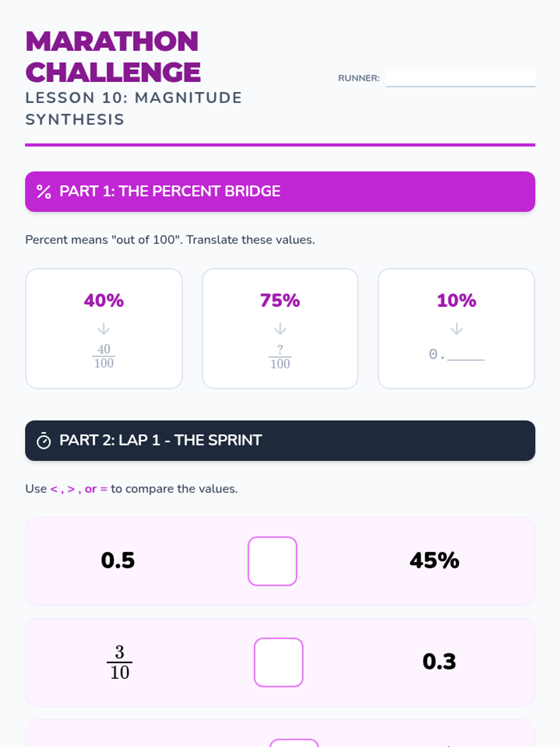Image resolution: width=560 pixels, height=747 pixels.
Task: Click the down arrow under 10%
Action: (x=456, y=329)
